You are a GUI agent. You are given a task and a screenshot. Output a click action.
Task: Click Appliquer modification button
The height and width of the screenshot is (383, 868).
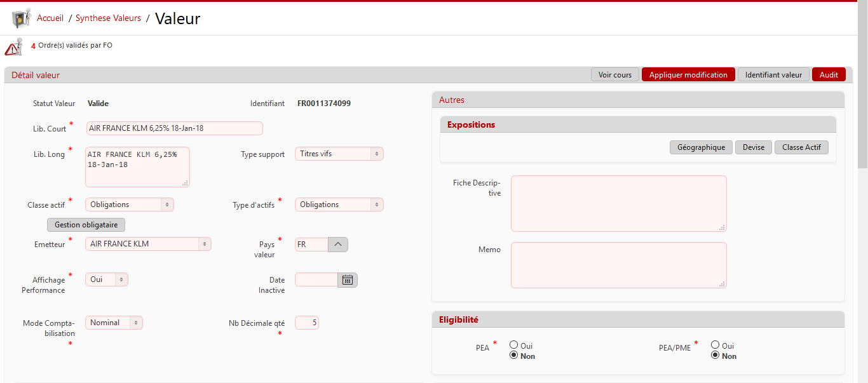tap(688, 75)
